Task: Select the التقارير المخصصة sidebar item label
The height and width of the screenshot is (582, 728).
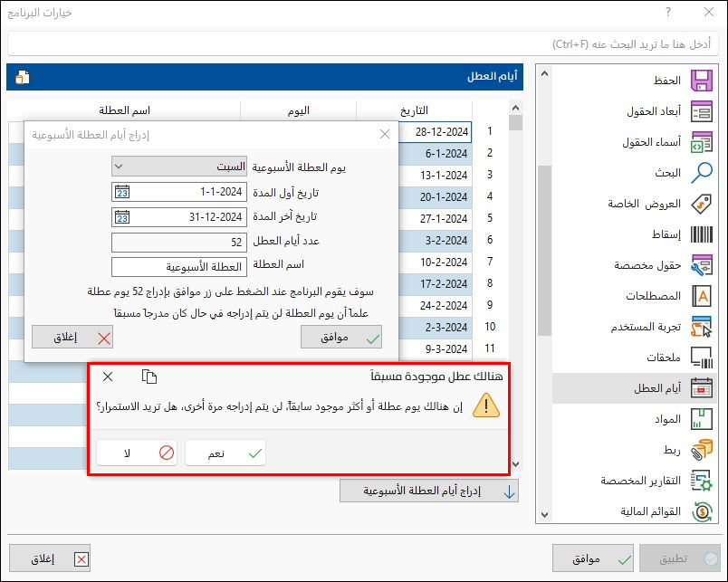Action: (641, 481)
